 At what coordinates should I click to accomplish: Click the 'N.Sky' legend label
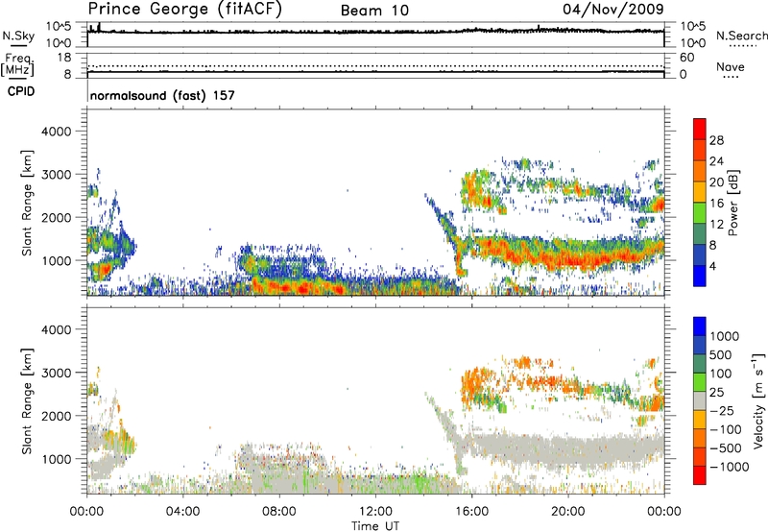tap(18, 36)
